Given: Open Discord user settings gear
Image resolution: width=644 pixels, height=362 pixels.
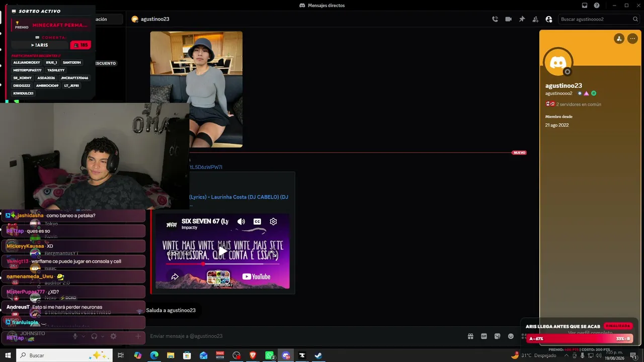Looking at the screenshot, I should click(113, 336).
